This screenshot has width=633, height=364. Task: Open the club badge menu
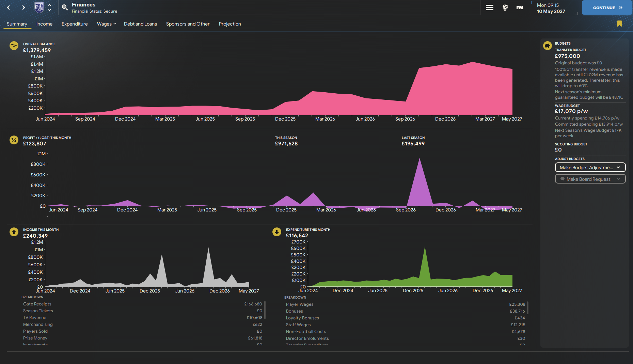pyautogui.click(x=39, y=7)
